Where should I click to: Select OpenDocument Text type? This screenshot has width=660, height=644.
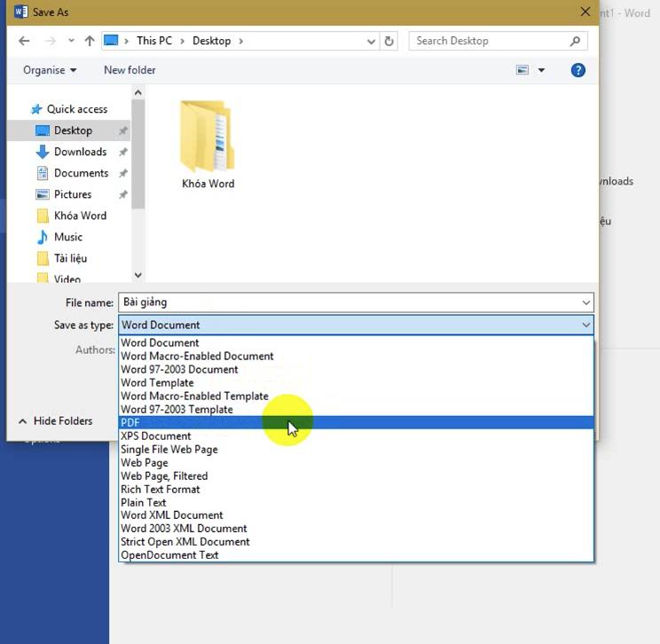[356, 555]
